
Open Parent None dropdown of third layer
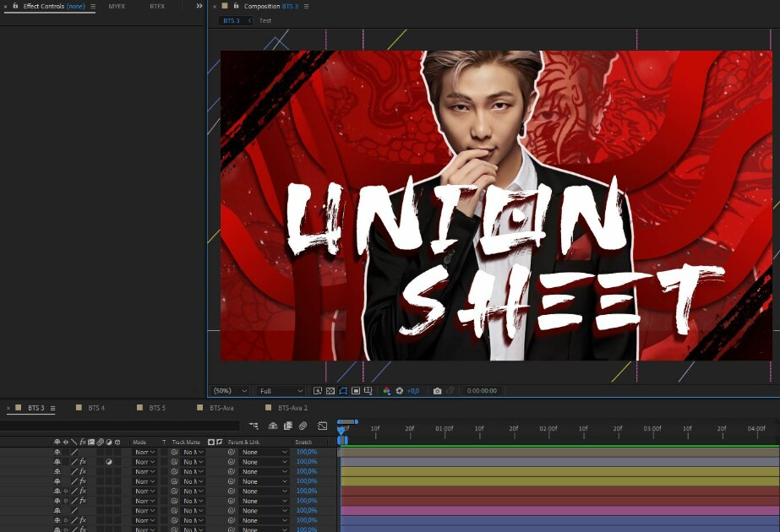click(x=264, y=472)
